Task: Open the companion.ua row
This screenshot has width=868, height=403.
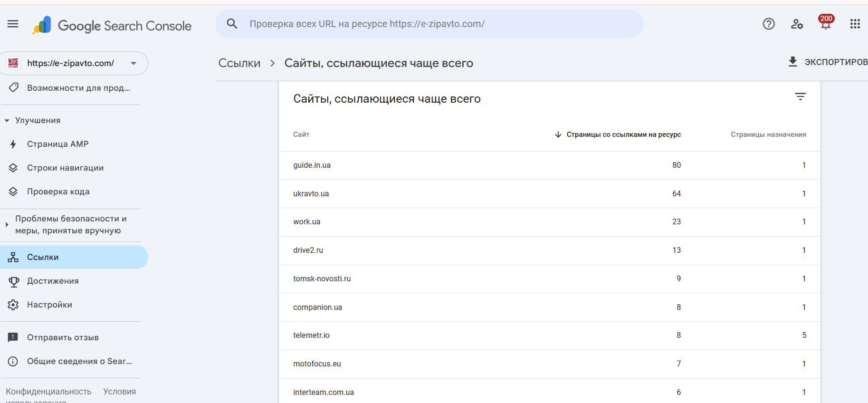Action: tap(549, 307)
